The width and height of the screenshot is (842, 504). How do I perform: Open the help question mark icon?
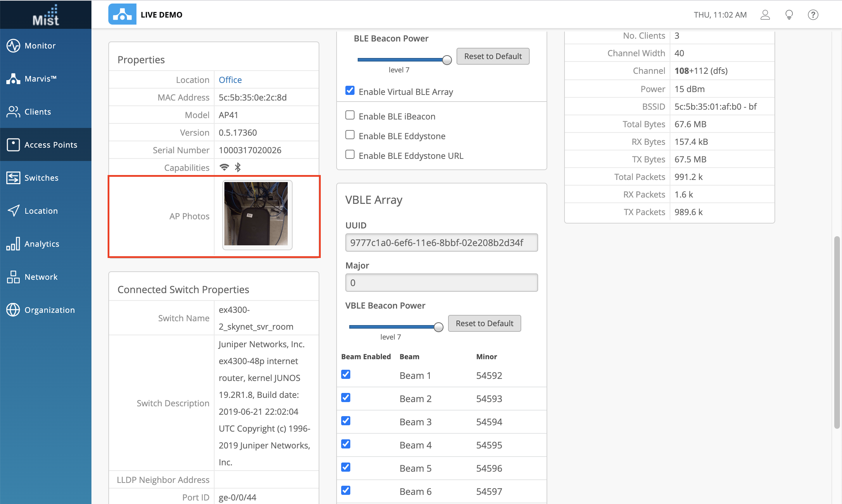tap(813, 15)
